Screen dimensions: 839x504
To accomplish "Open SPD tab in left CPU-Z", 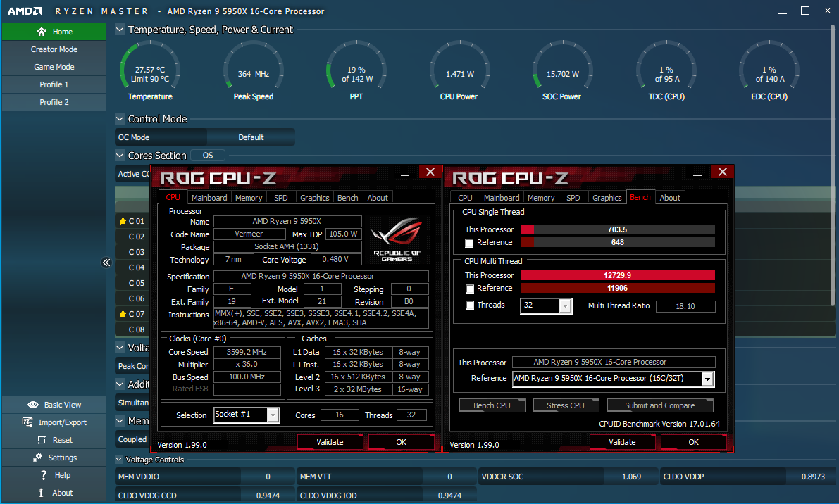I will click(281, 198).
